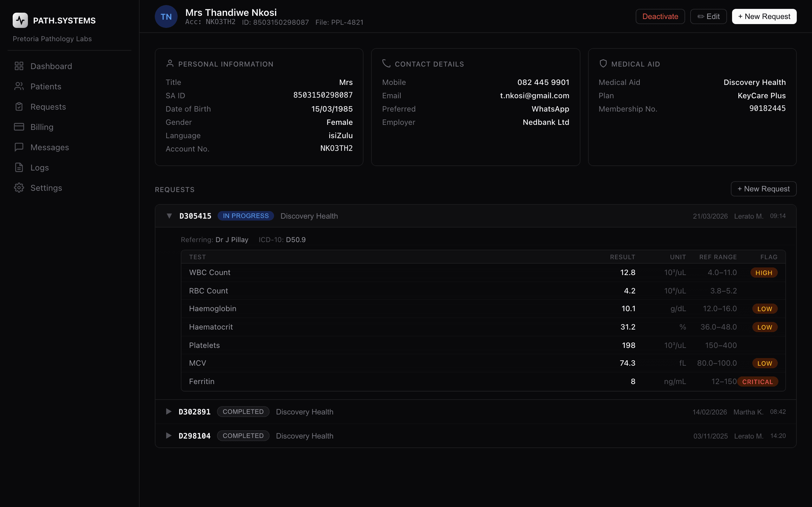Click the TN patient avatar
This screenshot has width=812, height=507.
[x=166, y=17]
